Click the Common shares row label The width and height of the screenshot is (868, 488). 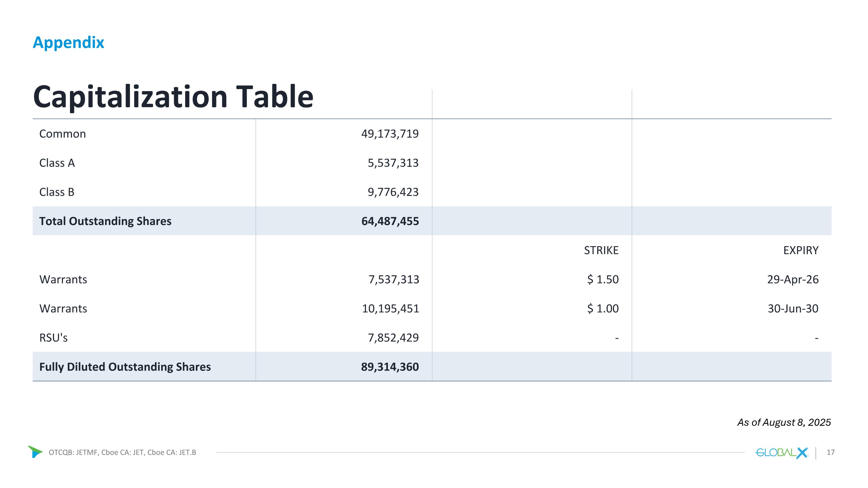[63, 134]
